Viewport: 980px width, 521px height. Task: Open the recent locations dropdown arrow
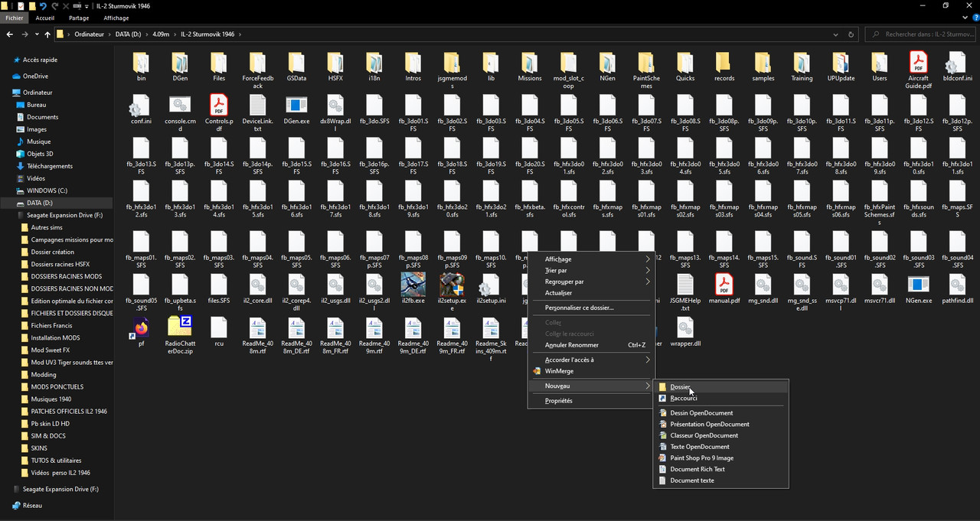(x=37, y=34)
